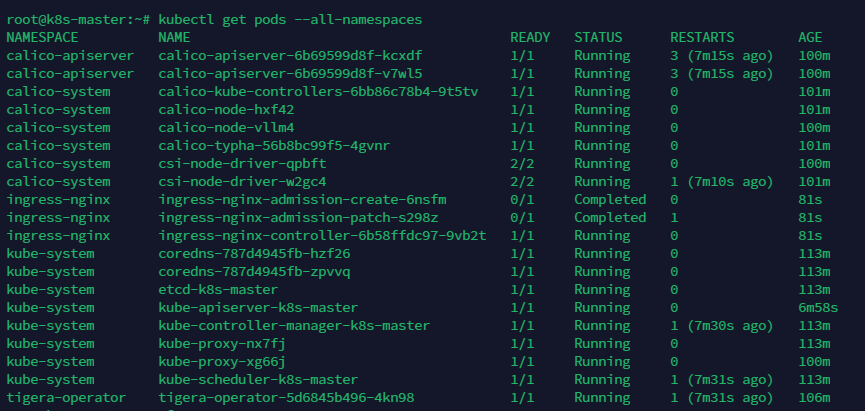
Task: Click the STATUS column header
Action: 598,38
